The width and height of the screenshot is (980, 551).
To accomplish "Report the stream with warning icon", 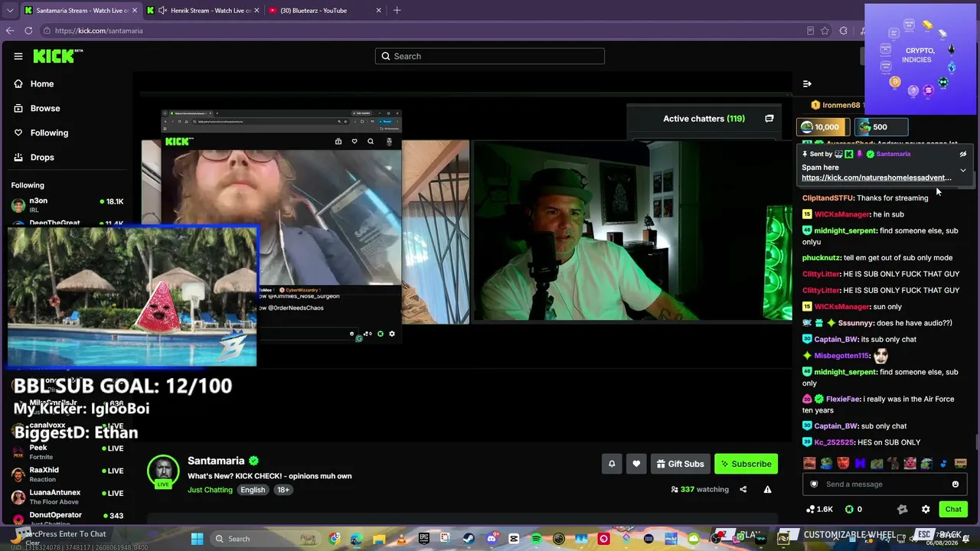I will 767,490.
